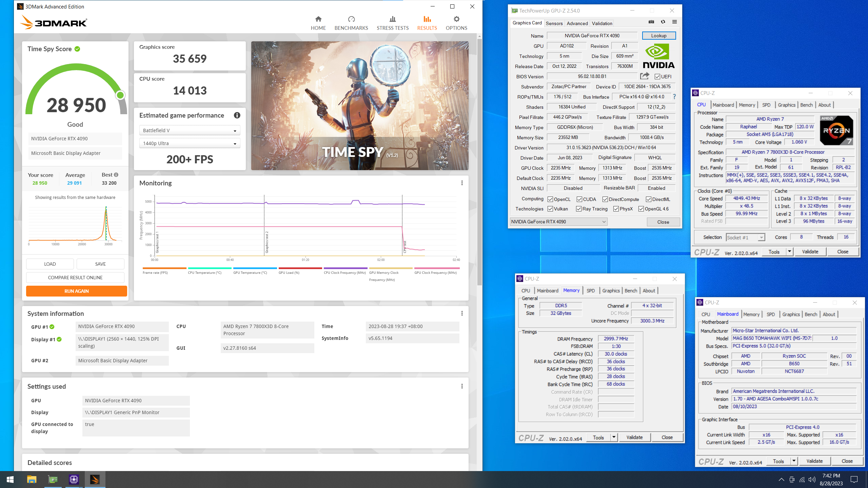The height and width of the screenshot is (488, 868).
Task: Open the BENCHMARKS gauge icon
Action: point(351,19)
